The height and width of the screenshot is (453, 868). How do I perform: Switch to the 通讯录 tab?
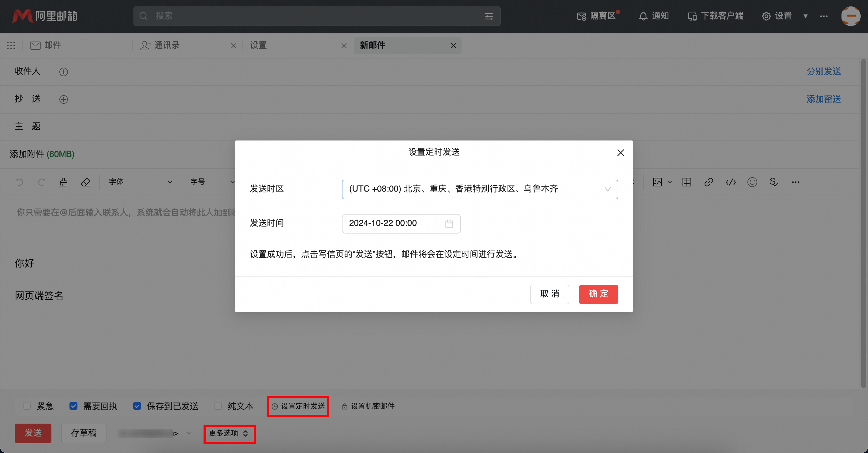167,45
